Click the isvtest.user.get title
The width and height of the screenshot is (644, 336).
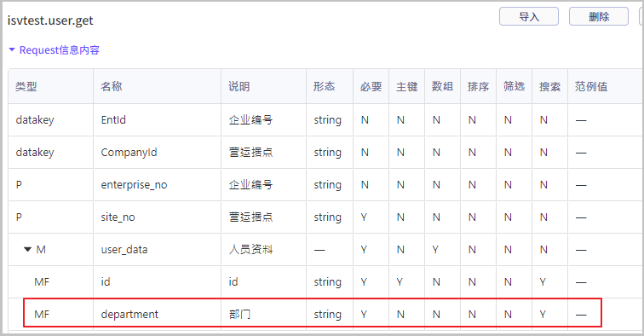click(x=50, y=20)
